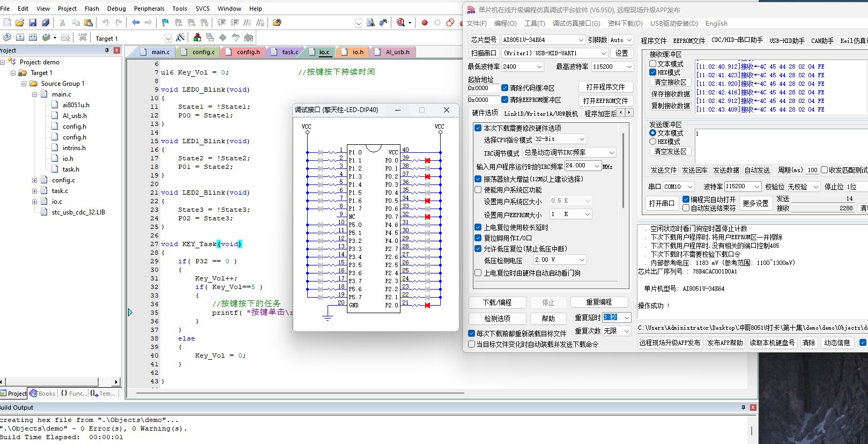Toggle 'reload target file before each download' checkbox
The image size is (868, 444).
click(472, 334)
